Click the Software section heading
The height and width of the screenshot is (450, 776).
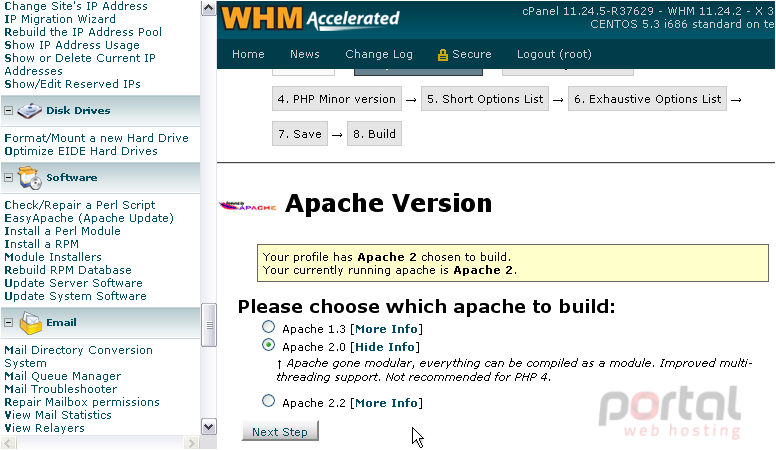click(72, 177)
